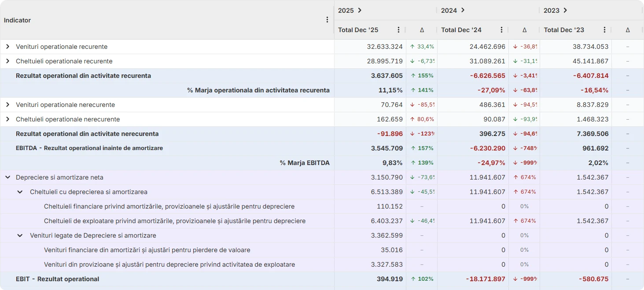The height and width of the screenshot is (290, 644).
Task: Click the value 3.362.599
Action: point(387,235)
